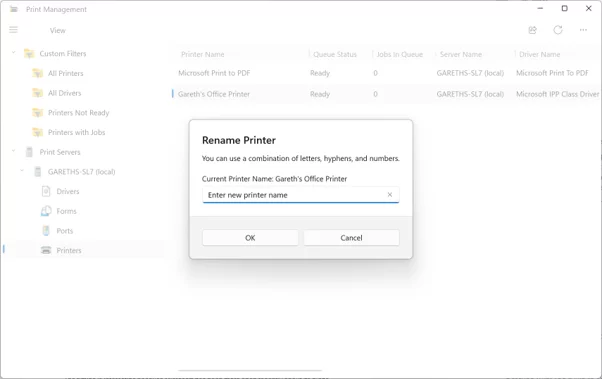Screen dimensions: 602x379
Task: Click the Drivers icon in sidebar
Action: click(x=46, y=191)
